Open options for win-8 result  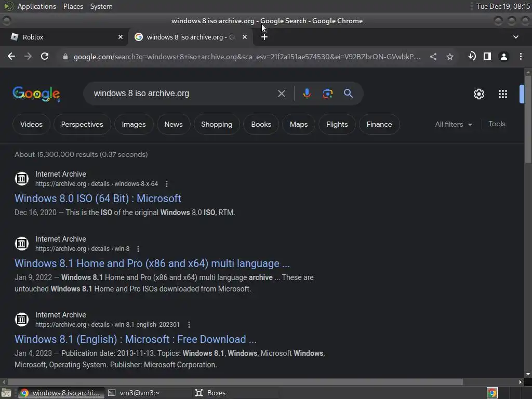[138, 249]
